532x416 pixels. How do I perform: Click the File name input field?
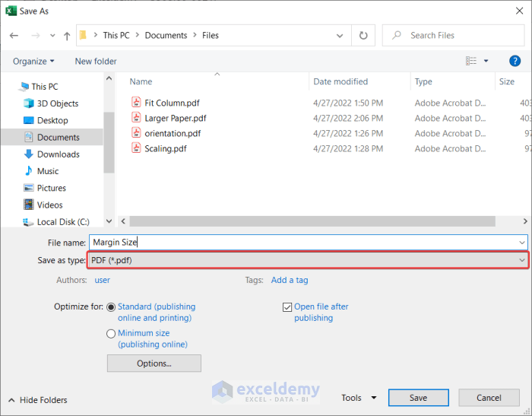(309, 243)
